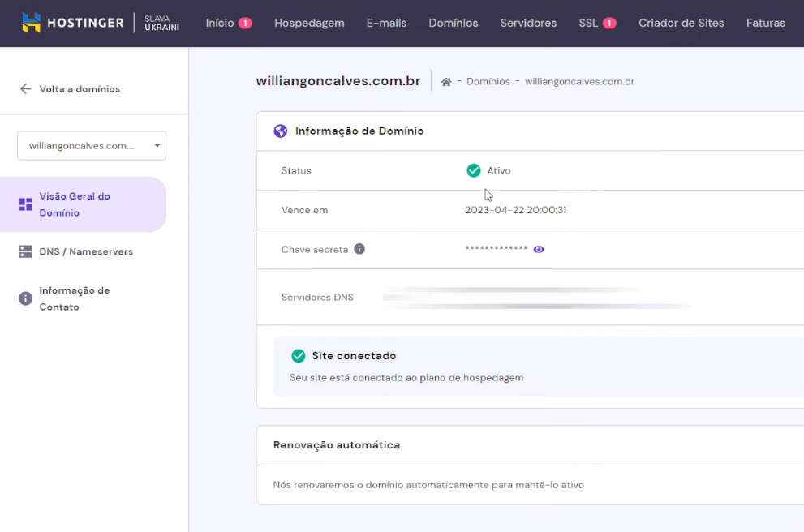
Task: Expand domain list using dropdown arrow
Action: tap(157, 145)
